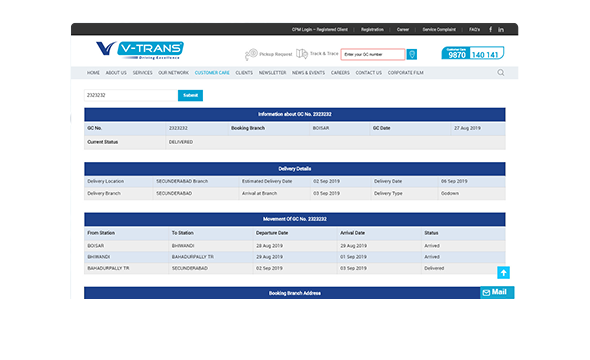This screenshot has width=590, height=360.
Task: Open the Our Network menu
Action: (173, 73)
